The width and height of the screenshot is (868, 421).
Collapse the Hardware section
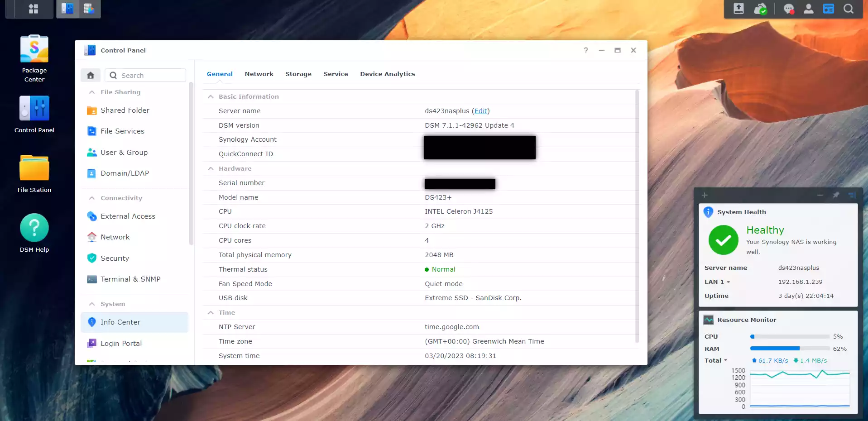(211, 168)
